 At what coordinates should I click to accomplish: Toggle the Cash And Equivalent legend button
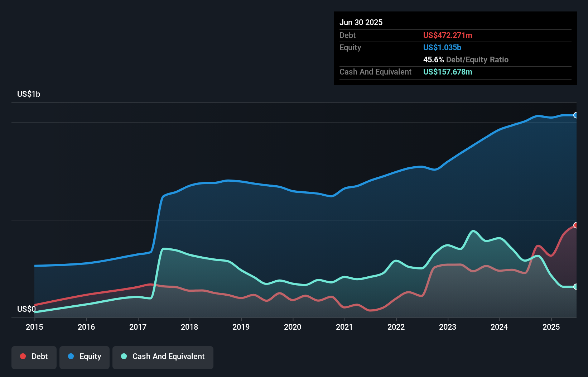[x=163, y=357]
